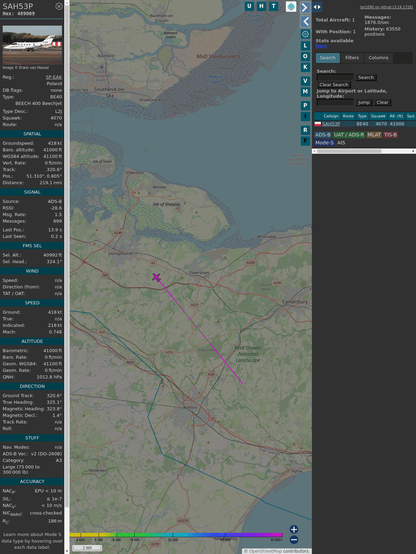
Task: Click the Mode-S source legend label
Action: tap(324, 143)
